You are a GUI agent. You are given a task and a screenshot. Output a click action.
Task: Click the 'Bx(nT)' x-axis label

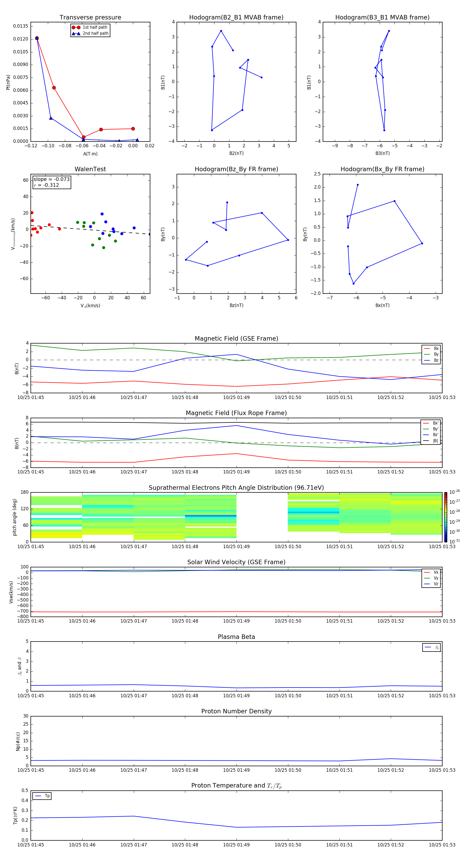tap(382, 305)
